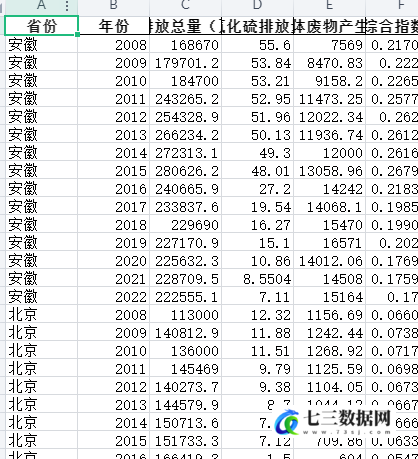Select cell with value 150713.6
The image size is (418, 459).
point(185,423)
